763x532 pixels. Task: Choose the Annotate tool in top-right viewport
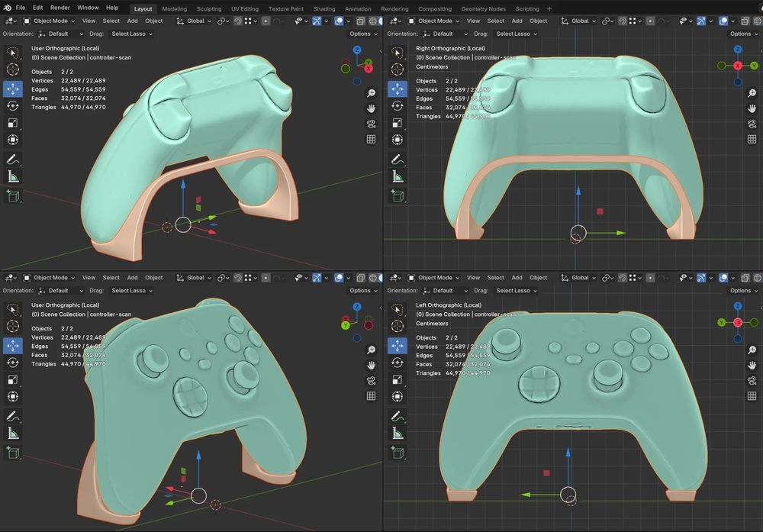(398, 160)
